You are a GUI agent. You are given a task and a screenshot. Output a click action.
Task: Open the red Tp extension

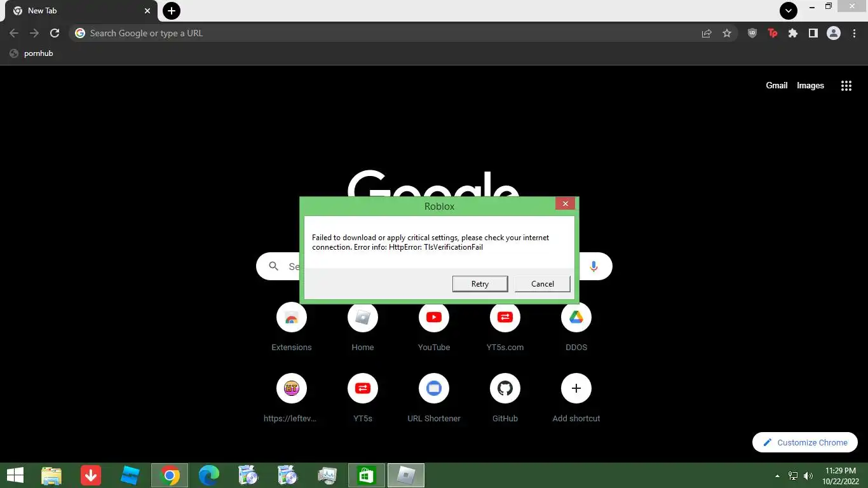tap(773, 33)
